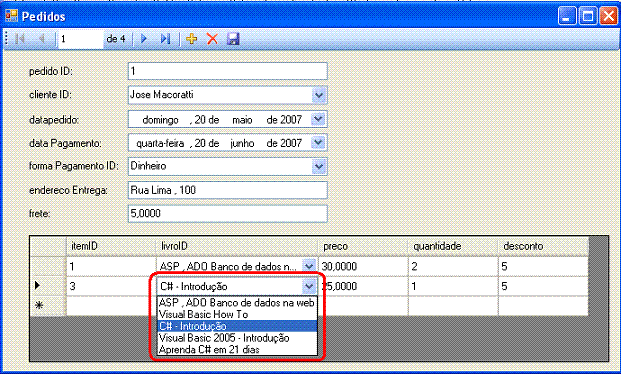Screen dimensions: 621x374
Task: Click the 'de 4' record count label
Action: click(x=116, y=39)
